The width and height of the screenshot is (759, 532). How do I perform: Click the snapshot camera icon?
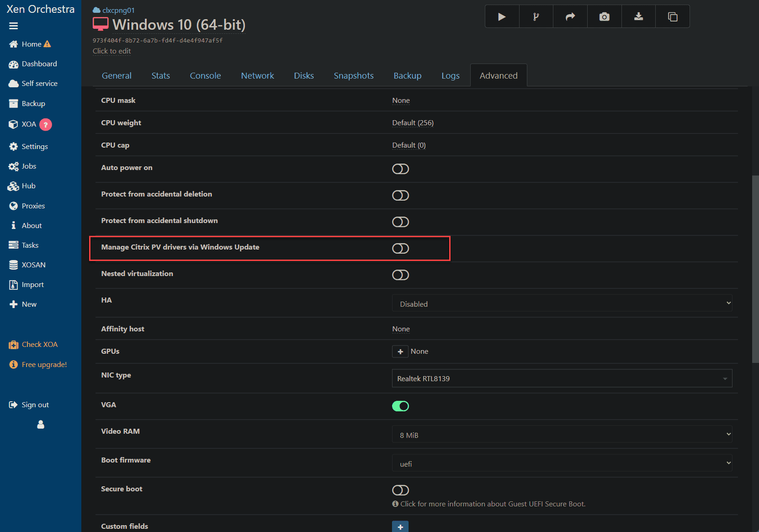604,17
